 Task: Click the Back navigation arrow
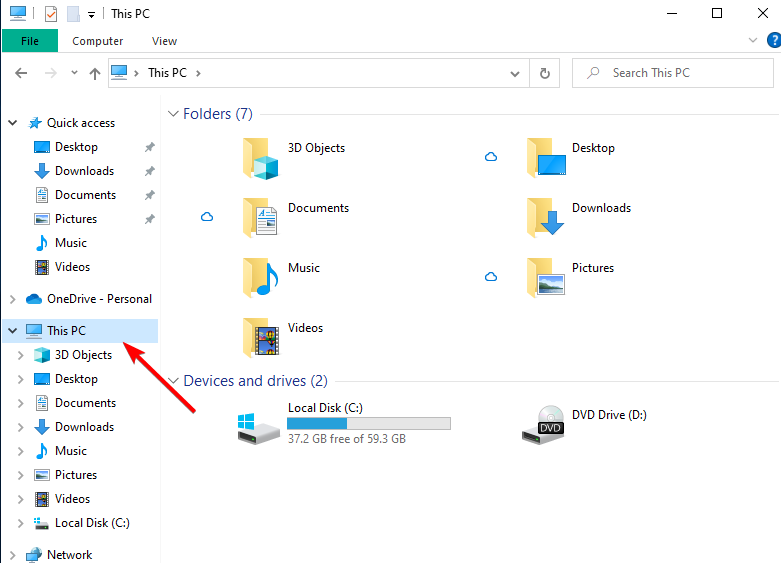(x=21, y=73)
